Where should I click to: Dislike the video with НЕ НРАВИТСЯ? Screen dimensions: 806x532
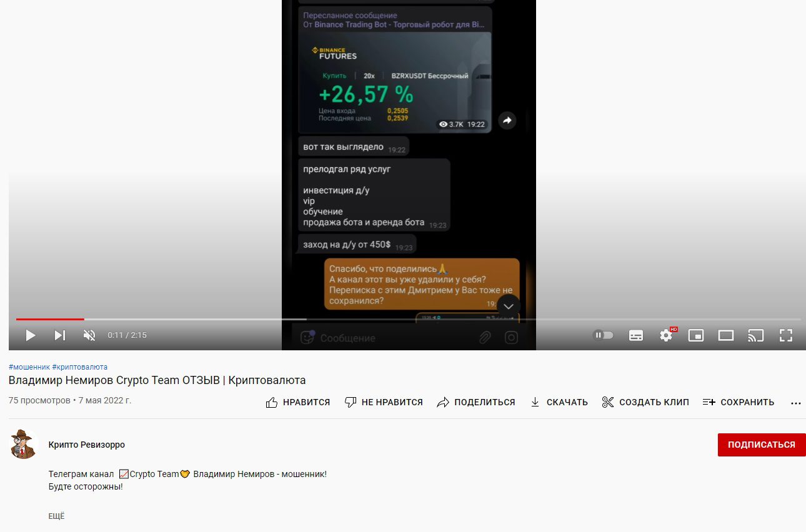click(384, 402)
